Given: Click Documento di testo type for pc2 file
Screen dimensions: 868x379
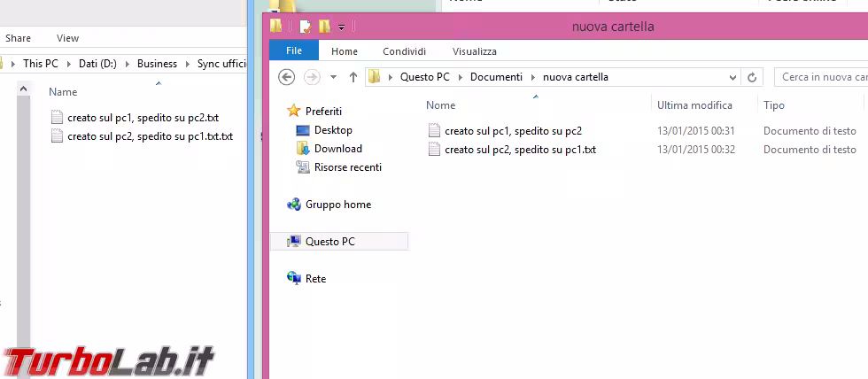Looking at the screenshot, I should click(810, 150).
